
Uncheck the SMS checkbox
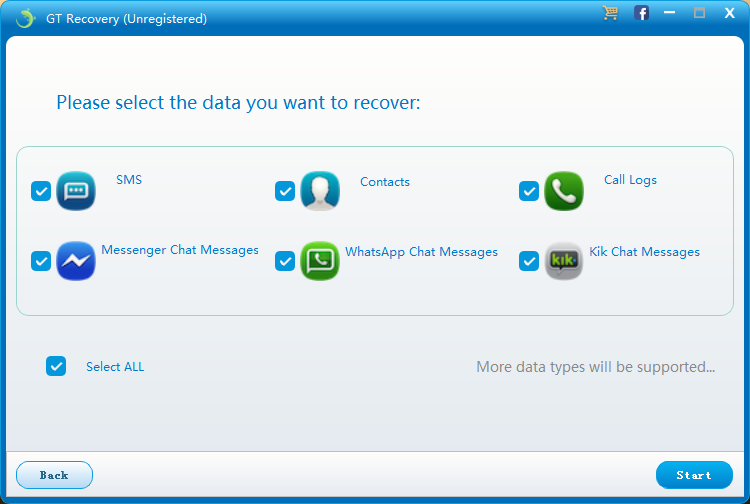[41, 191]
